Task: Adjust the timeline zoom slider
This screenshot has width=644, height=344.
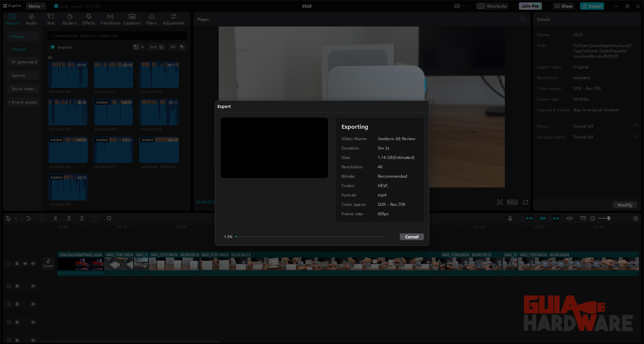Action: (608, 218)
